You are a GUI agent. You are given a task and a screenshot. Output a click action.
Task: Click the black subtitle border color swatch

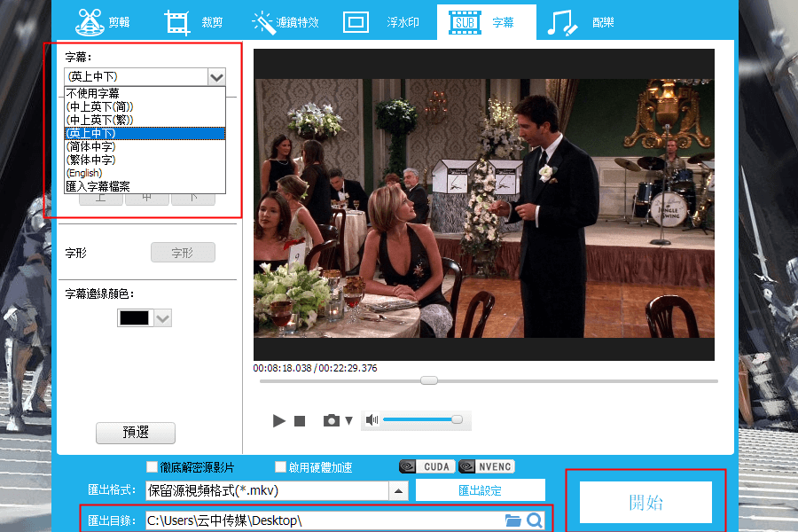point(135,317)
